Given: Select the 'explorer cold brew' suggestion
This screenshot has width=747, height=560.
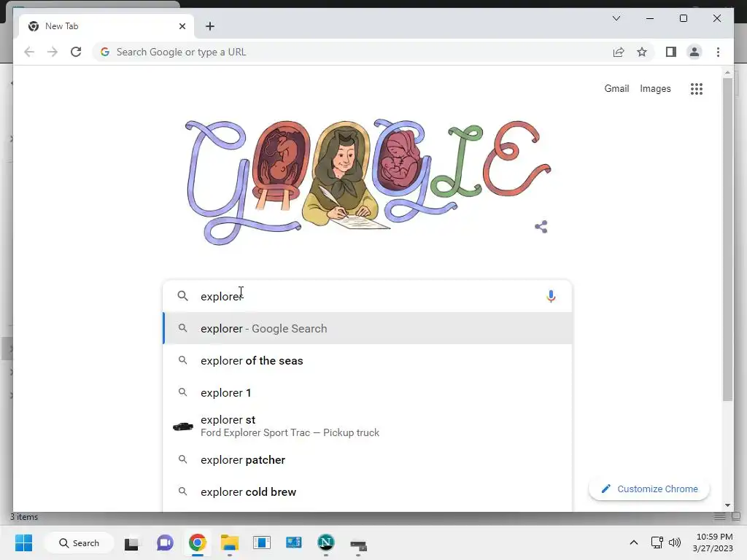Looking at the screenshot, I should point(368,491).
